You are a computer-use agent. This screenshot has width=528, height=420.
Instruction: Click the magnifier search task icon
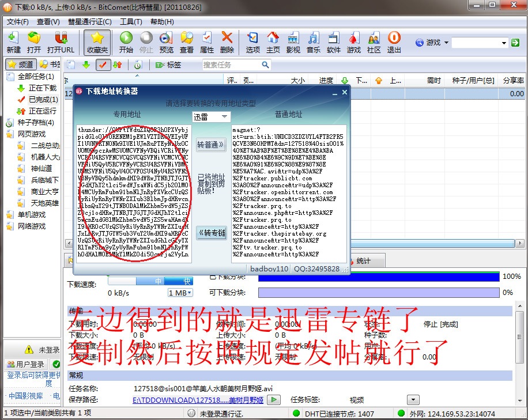[265, 65]
